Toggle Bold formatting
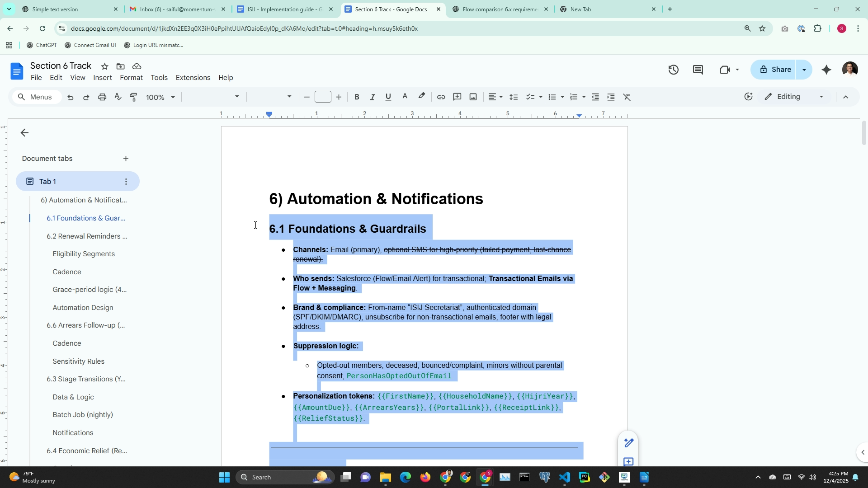This screenshot has width=868, height=488. (x=357, y=97)
